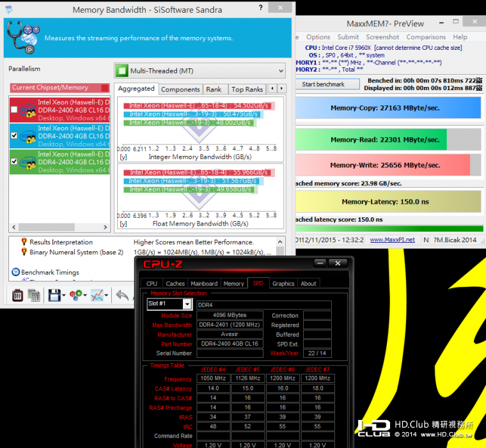
Task: Click the Intel logo in red result row
Action: [27, 111]
